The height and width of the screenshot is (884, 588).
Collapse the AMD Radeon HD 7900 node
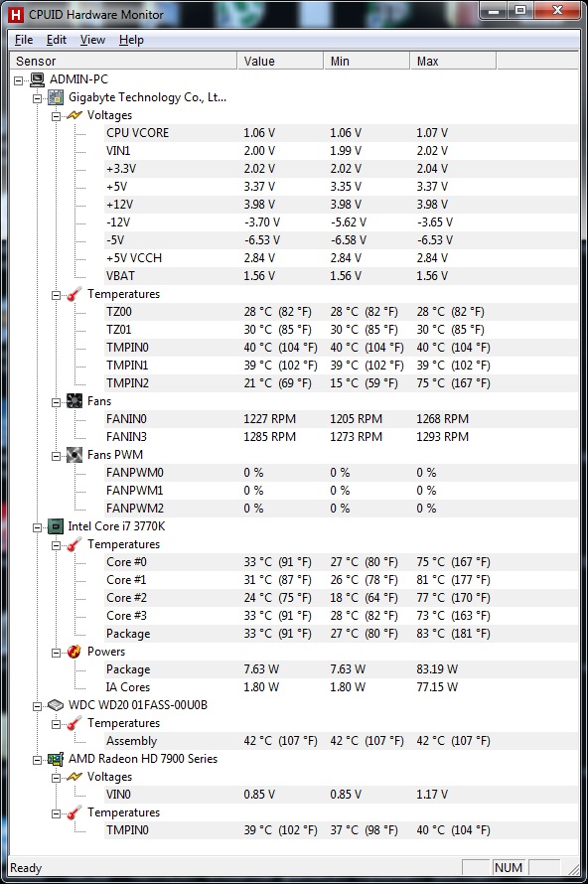[37, 760]
